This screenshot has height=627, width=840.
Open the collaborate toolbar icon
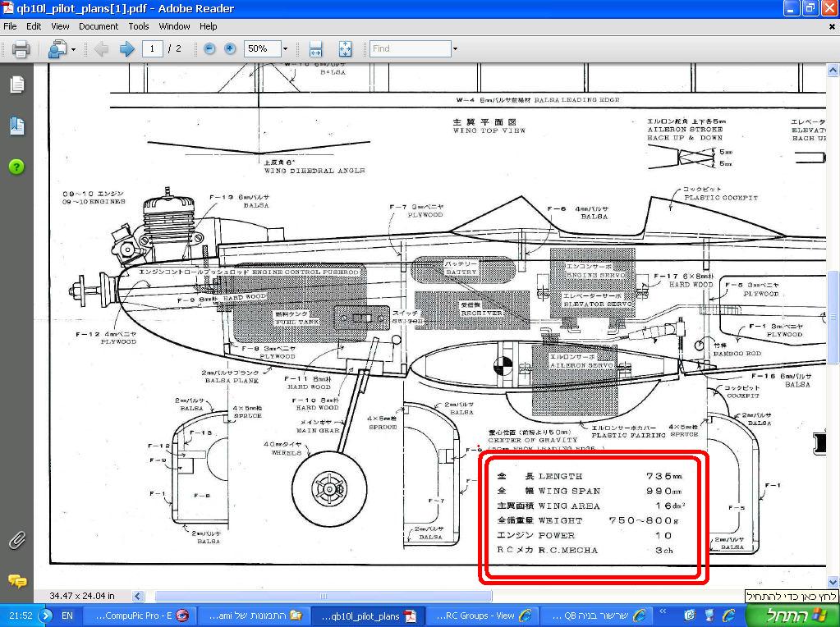pos(57,48)
